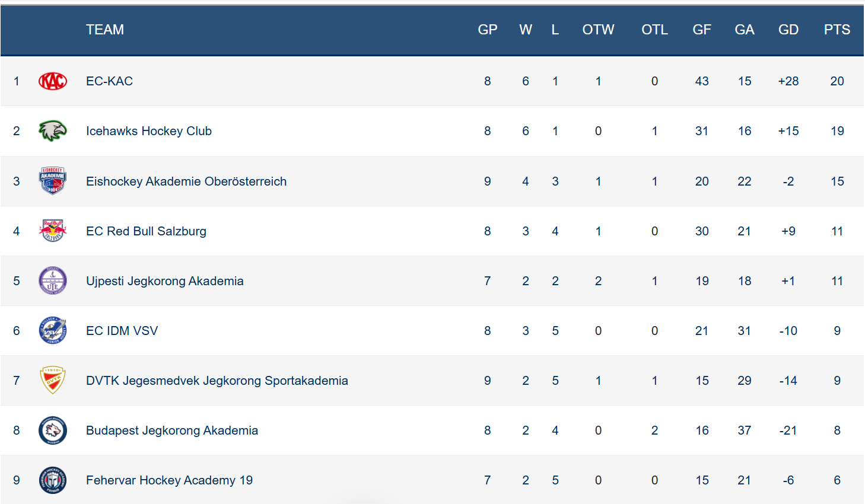Click the Fehervar Hockey Academy 19 logo

pyautogui.click(x=53, y=480)
